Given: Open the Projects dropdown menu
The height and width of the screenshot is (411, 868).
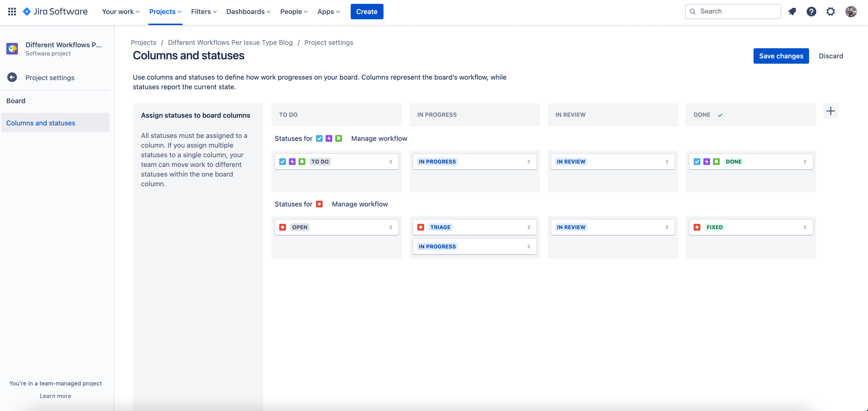Looking at the screenshot, I should pos(165,11).
